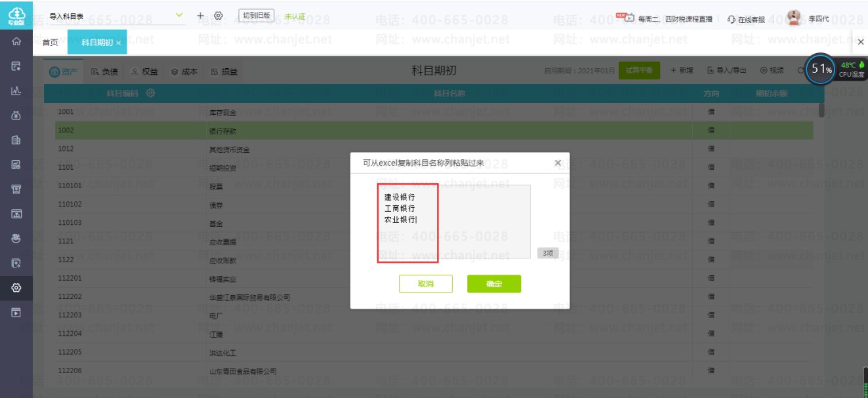Switch to the 首页 tab

coord(50,43)
